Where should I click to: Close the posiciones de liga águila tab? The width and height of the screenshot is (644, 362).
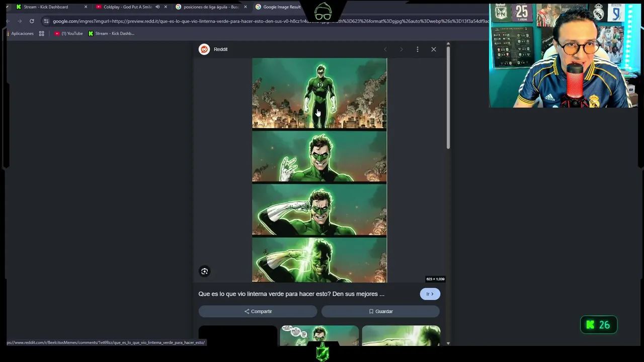coord(246,7)
